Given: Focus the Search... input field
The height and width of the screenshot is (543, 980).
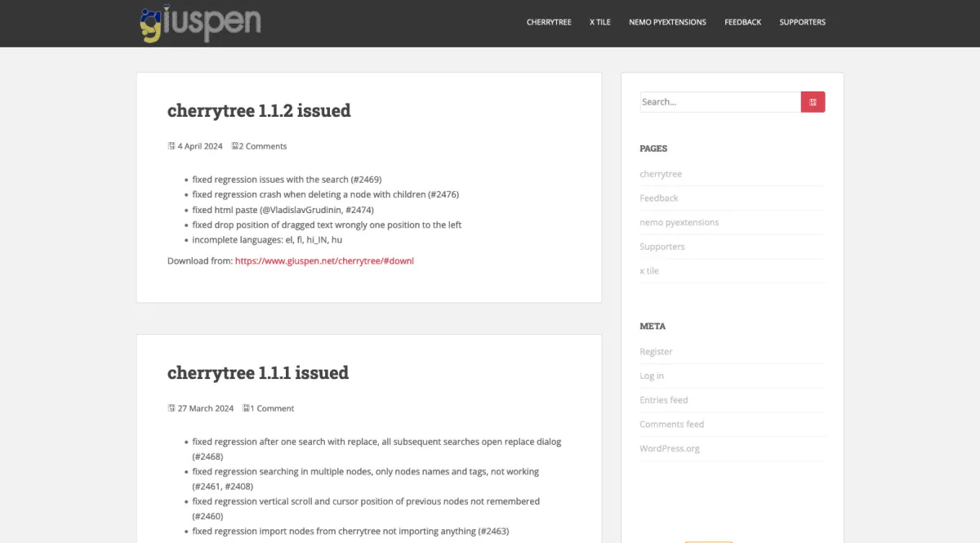Looking at the screenshot, I should 720,102.
